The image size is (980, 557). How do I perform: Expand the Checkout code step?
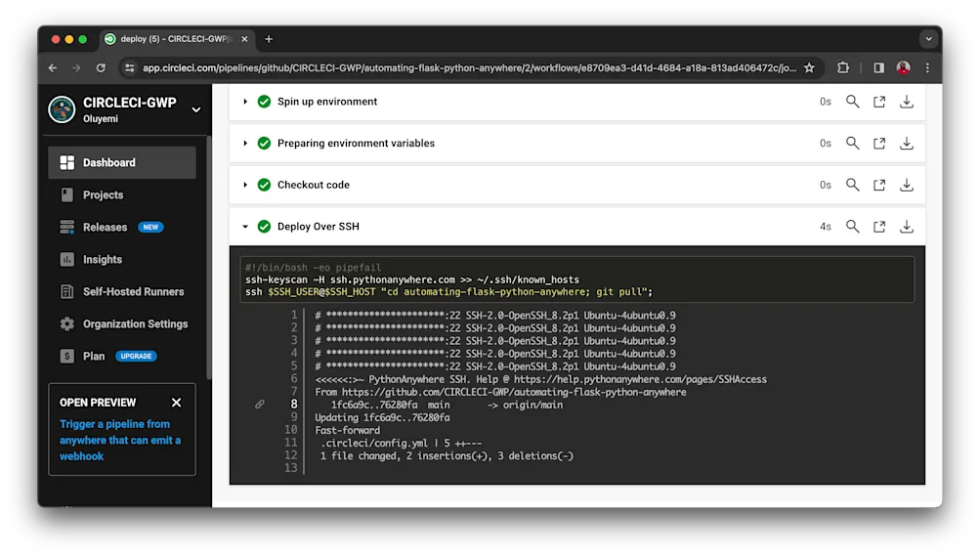245,185
